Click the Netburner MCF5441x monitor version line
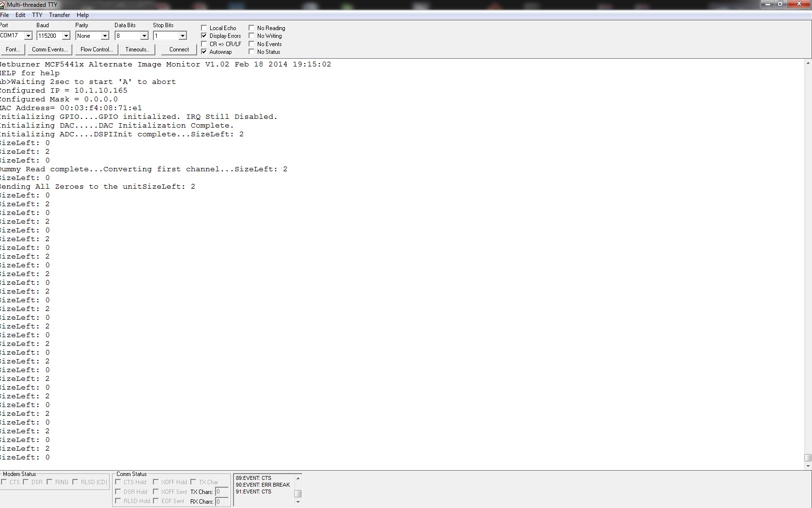The height and width of the screenshot is (508, 812). tap(166, 65)
